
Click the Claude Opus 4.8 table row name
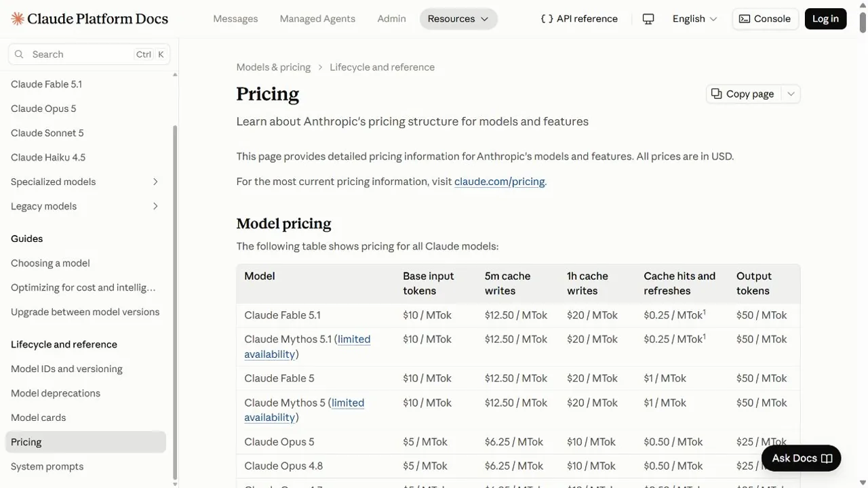(283, 466)
